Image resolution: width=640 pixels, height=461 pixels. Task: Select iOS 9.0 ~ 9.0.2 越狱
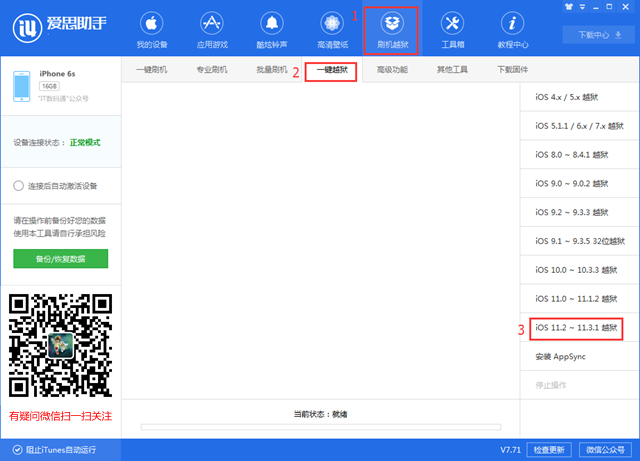(x=579, y=183)
